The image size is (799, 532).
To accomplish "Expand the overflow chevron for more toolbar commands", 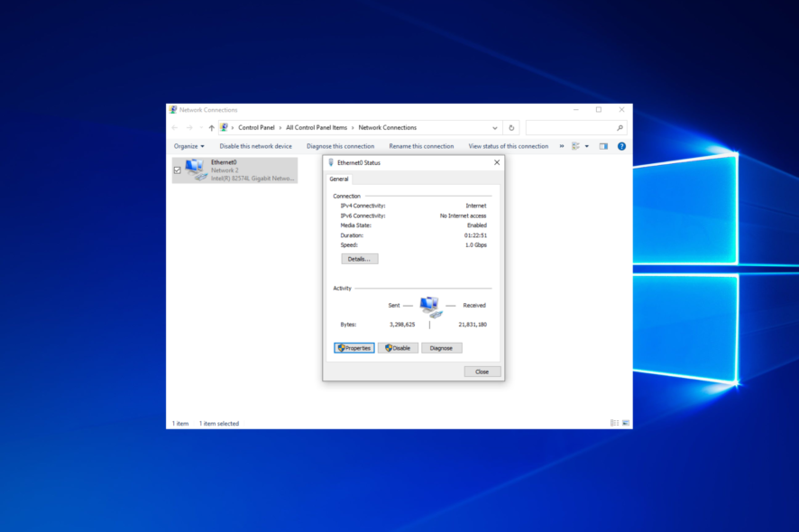I will 562,146.
